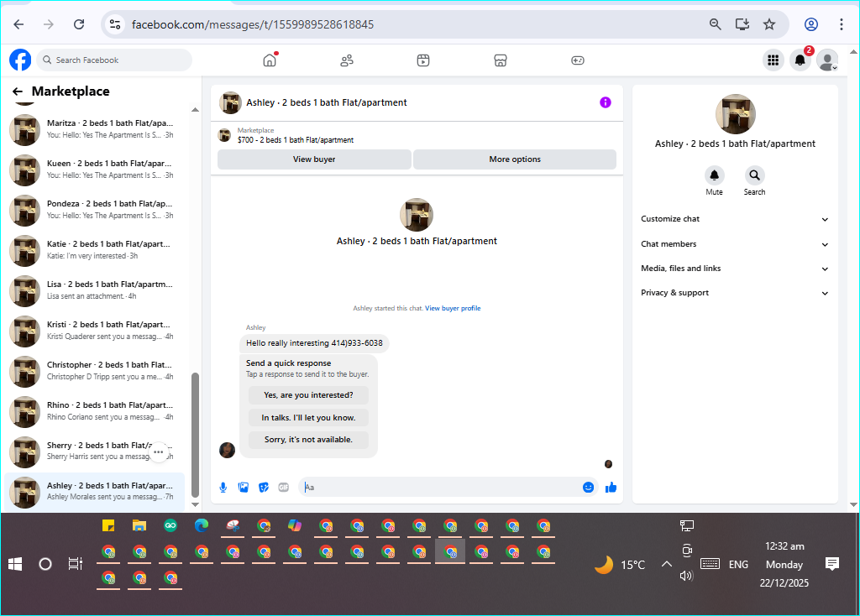
Task: Show hidden system tray icons chevron
Action: click(666, 564)
